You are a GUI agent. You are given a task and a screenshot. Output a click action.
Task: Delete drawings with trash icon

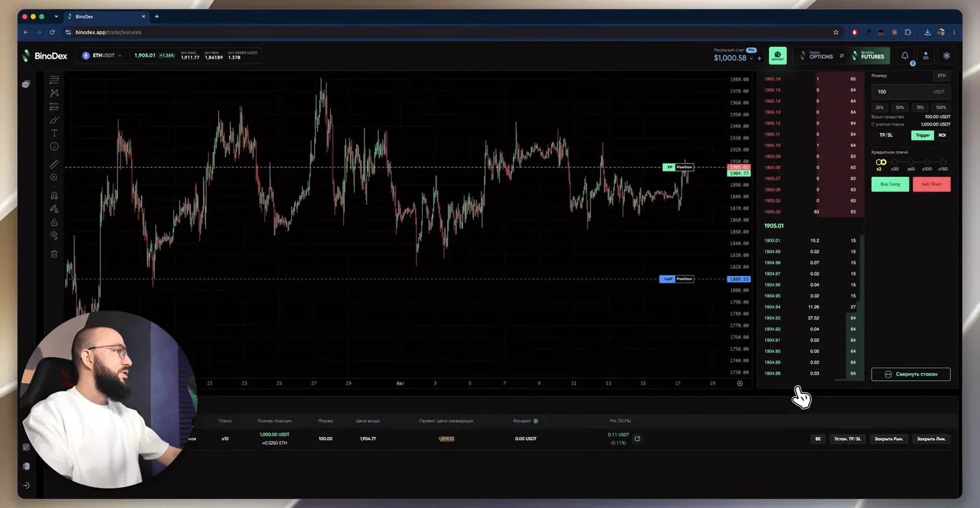(55, 253)
